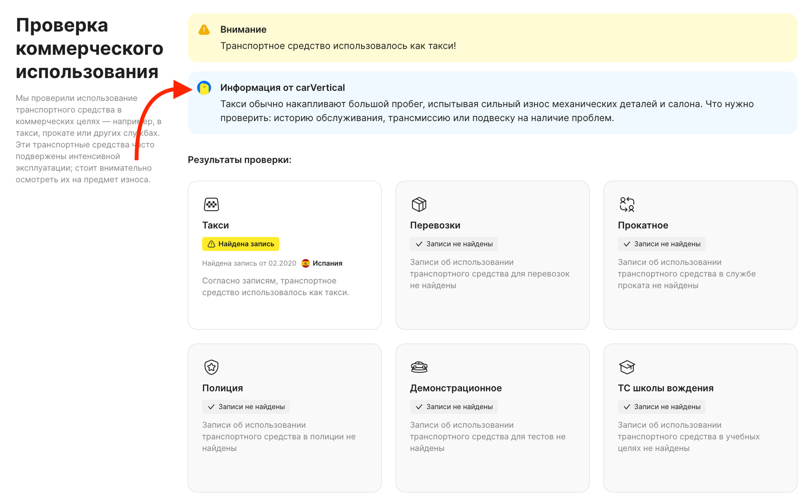Click description about службе проката не найдены

click(687, 274)
